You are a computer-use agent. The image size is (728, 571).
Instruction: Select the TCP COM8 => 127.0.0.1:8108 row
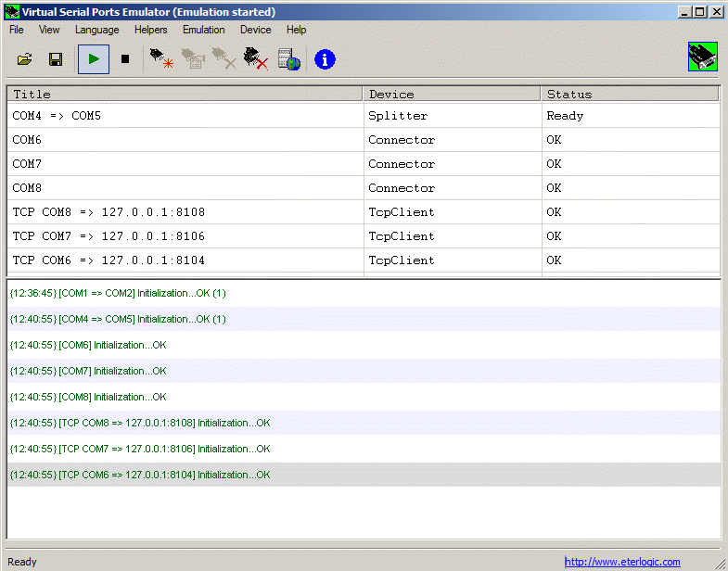185,212
